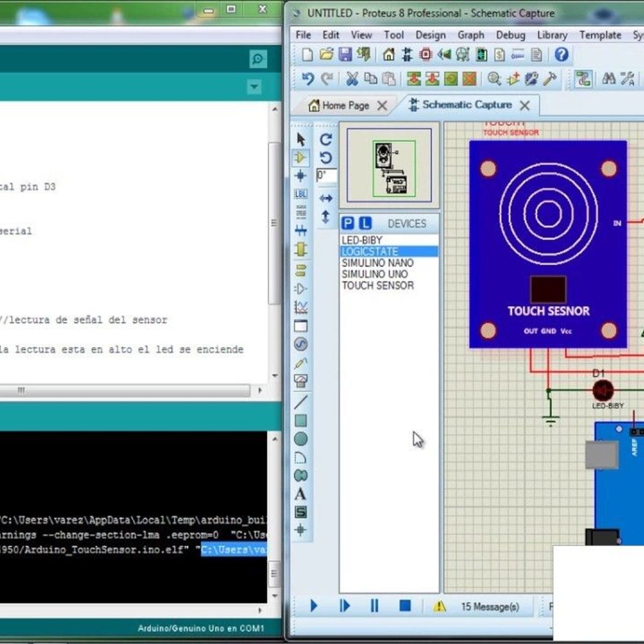Viewport: 644px width, 644px height.
Task: Open the 15 Message(s) log
Action: coord(489,606)
